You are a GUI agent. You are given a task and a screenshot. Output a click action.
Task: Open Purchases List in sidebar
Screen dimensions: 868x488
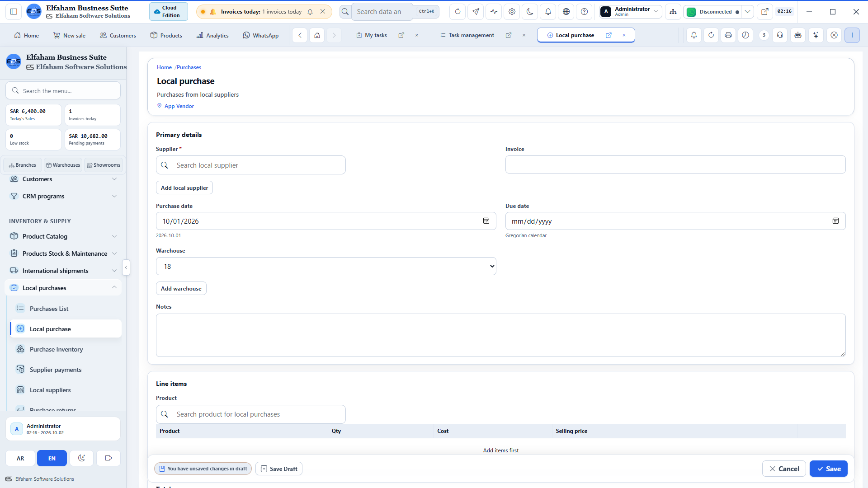[x=66, y=309]
